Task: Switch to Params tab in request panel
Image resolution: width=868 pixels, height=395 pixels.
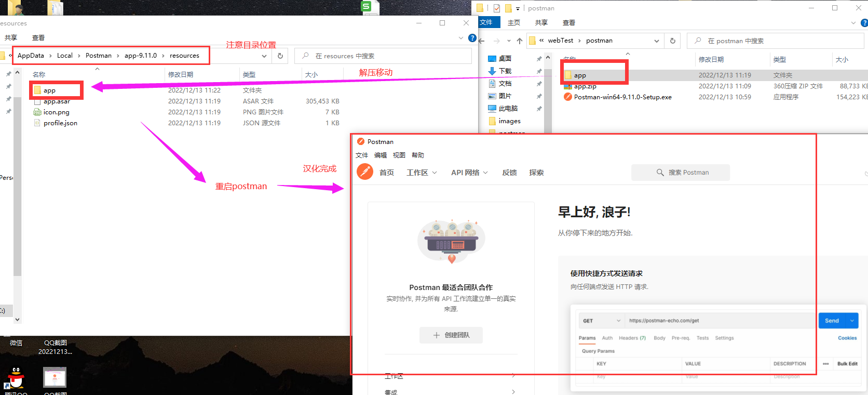Action: pyautogui.click(x=587, y=338)
